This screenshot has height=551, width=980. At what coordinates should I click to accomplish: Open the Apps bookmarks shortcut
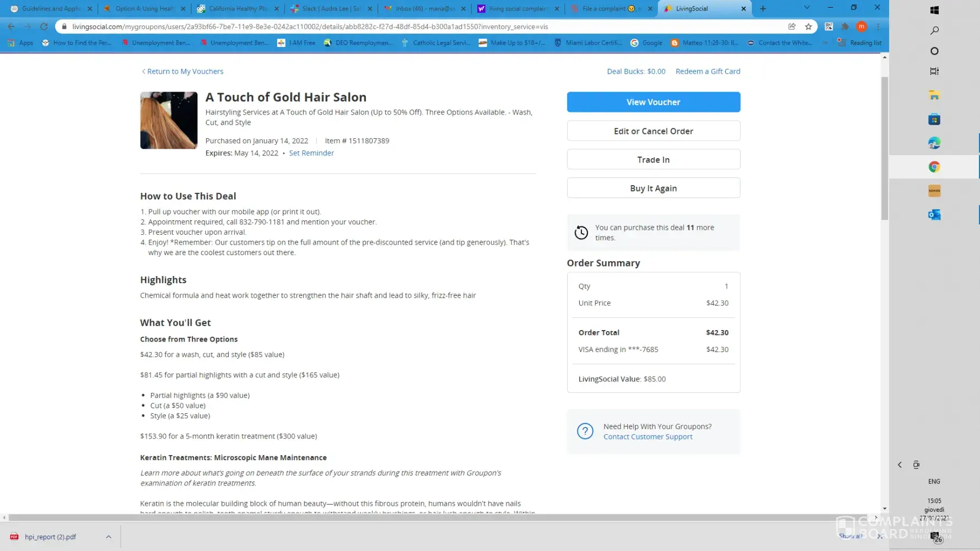pyautogui.click(x=20, y=43)
